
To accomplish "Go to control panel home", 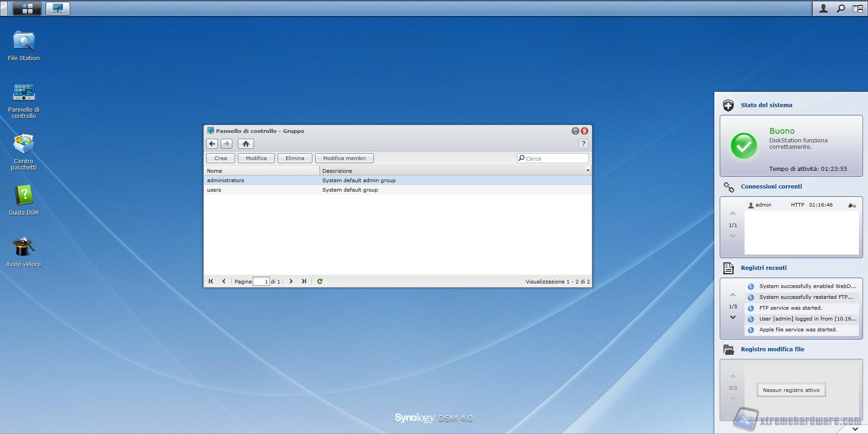I will [x=245, y=144].
